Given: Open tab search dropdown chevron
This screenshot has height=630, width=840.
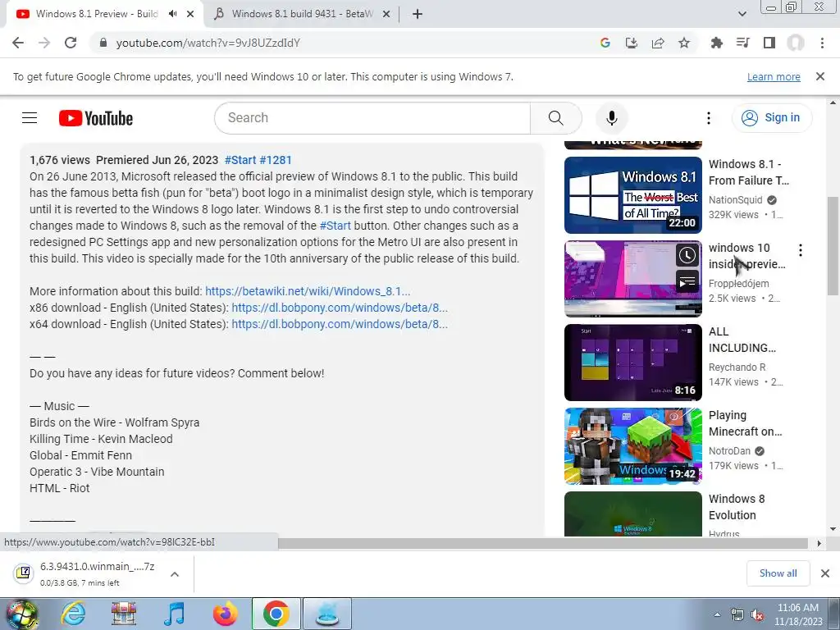Looking at the screenshot, I should [742, 14].
